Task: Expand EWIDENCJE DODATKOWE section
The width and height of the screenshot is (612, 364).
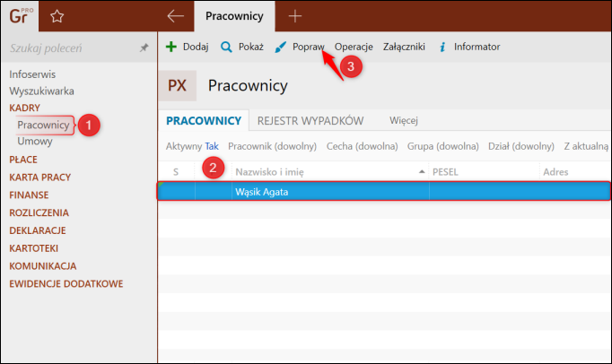Action: coord(66,283)
